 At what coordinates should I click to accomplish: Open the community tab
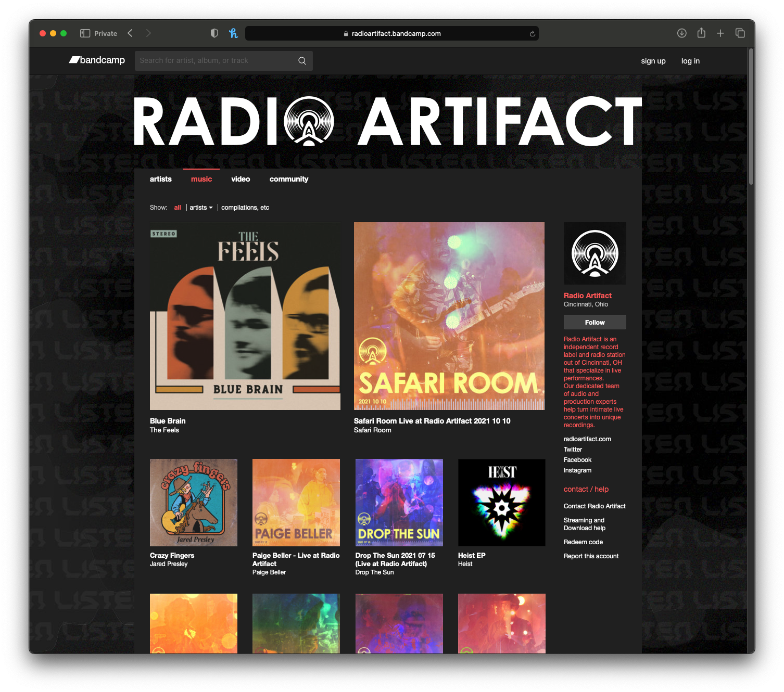coord(289,179)
